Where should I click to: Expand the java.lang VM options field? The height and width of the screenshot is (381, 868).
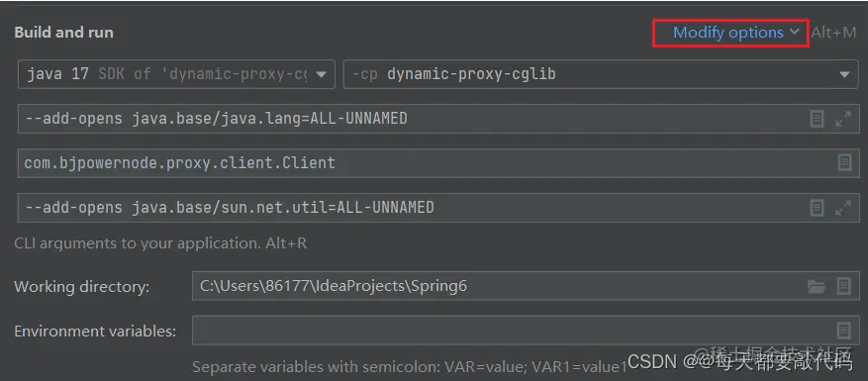pos(843,119)
